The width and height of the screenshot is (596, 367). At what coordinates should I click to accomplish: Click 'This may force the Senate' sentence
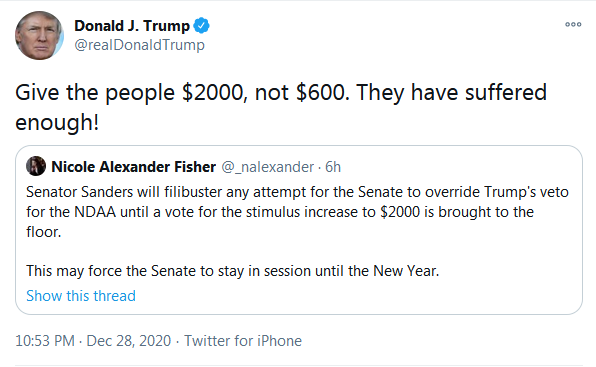[x=233, y=271]
